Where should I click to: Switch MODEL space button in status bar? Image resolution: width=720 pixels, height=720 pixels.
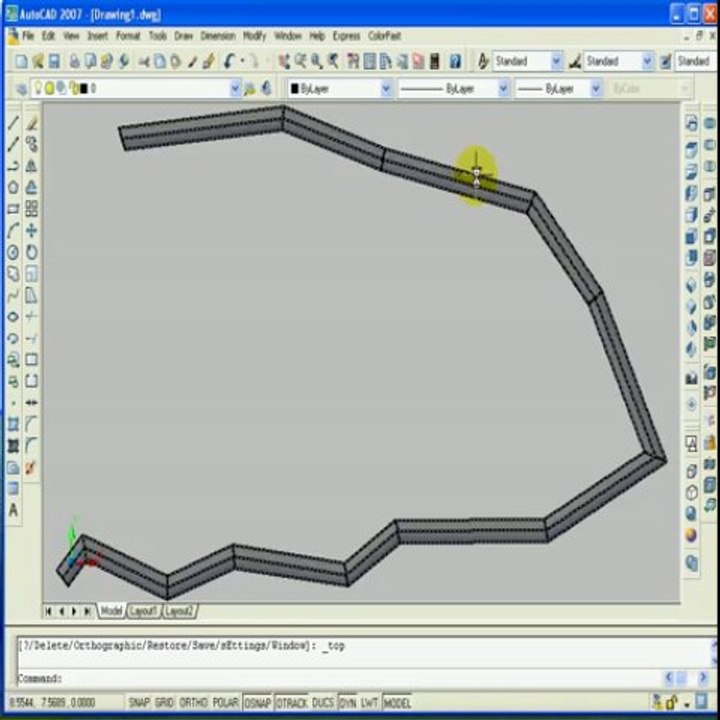coord(397,703)
